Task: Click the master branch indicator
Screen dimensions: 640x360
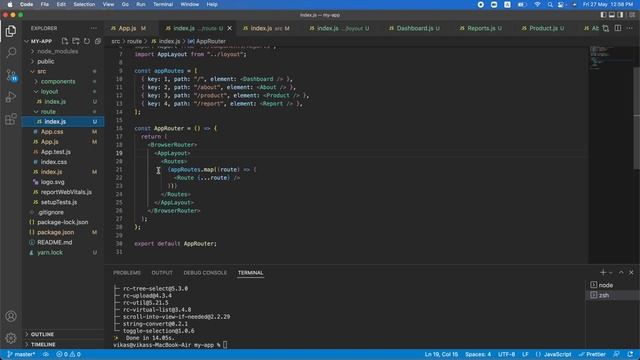Action: [x=21, y=354]
